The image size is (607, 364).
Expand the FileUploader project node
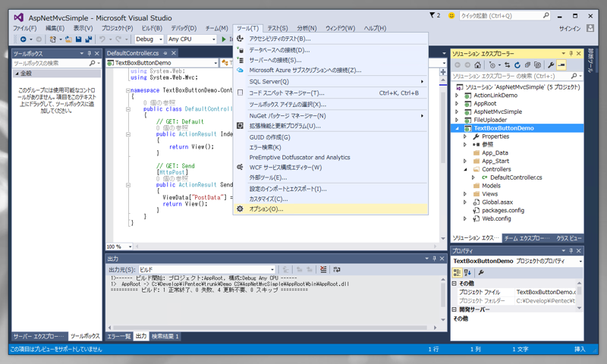tap(457, 120)
